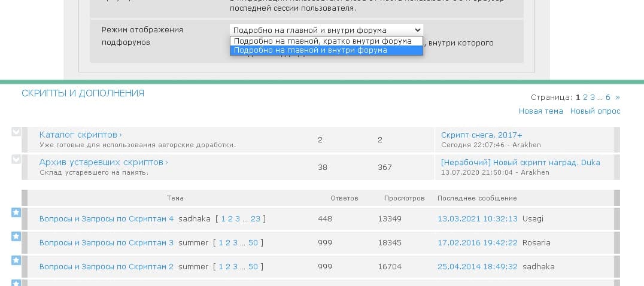Image resolution: width=644 pixels, height=286 pixels.
Task: Go to page 50 of 'Скриптам 3' topic
Action: click(x=253, y=242)
